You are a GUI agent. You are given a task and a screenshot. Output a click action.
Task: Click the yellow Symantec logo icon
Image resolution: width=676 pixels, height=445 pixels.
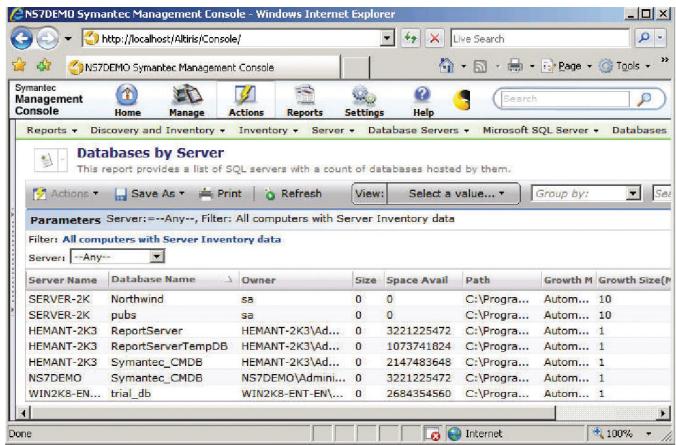pyautogui.click(x=462, y=100)
